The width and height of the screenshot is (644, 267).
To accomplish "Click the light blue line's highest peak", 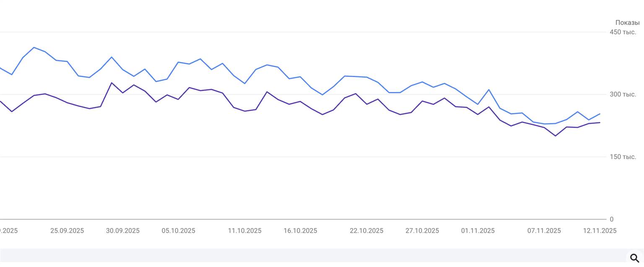I will coord(34,47).
